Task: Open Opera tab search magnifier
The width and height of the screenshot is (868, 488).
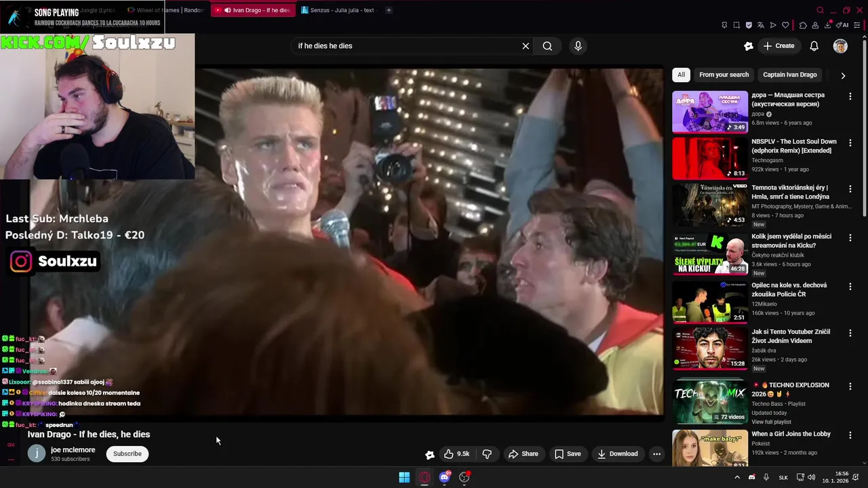Action: (x=820, y=10)
